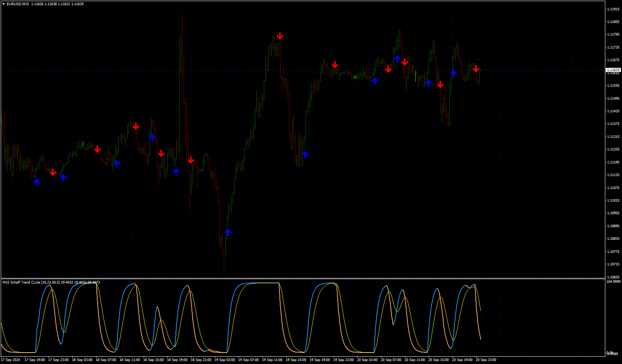Viewport: 622px width, 364px height.
Task: Click the 20 Sep 23:00 time label
Action: click(x=486, y=360)
